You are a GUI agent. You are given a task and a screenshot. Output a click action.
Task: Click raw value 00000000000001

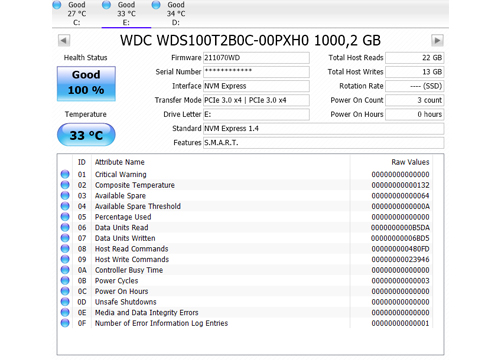[x=400, y=323]
